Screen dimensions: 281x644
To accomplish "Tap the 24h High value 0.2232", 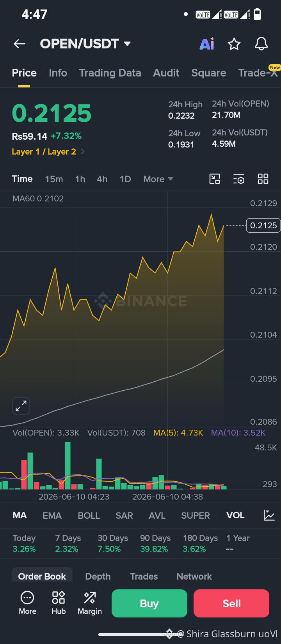I will 181,116.
